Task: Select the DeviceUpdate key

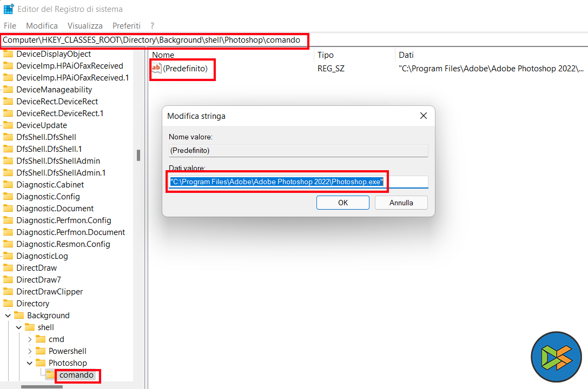Action: (42, 125)
